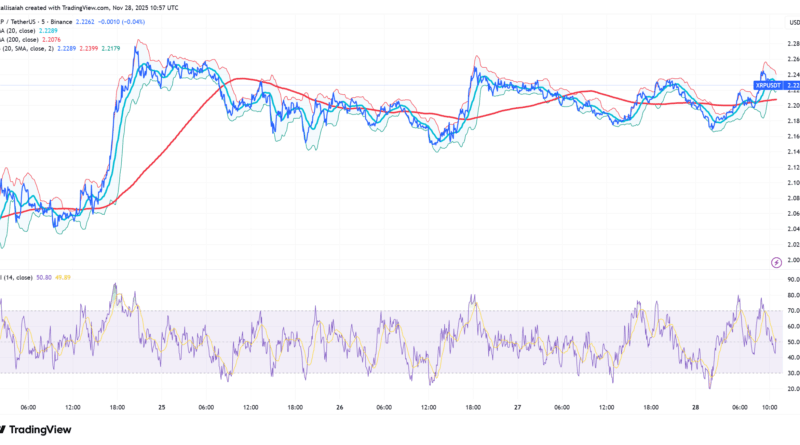
Task: Click date label 28 on time axis
Action: (x=694, y=407)
